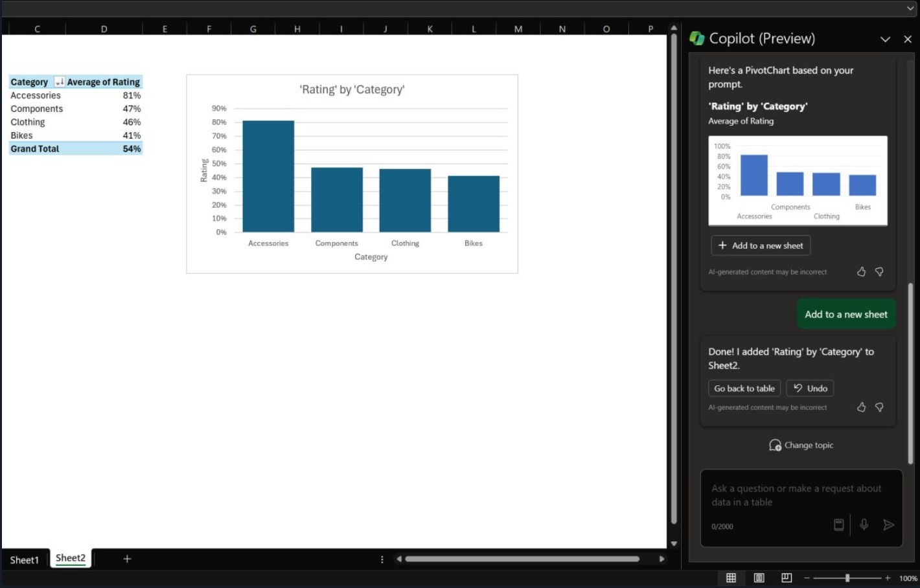Select the Sheet2 tab

tap(71, 558)
